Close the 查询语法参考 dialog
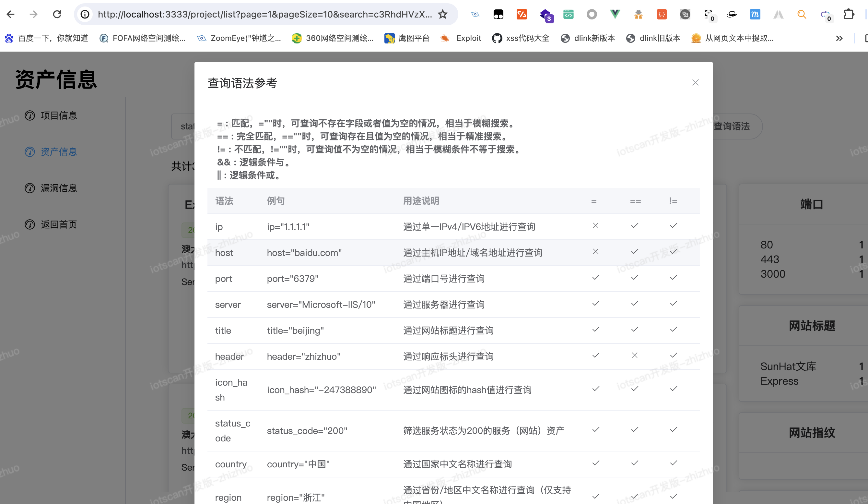This screenshot has width=868, height=504. coord(695,82)
